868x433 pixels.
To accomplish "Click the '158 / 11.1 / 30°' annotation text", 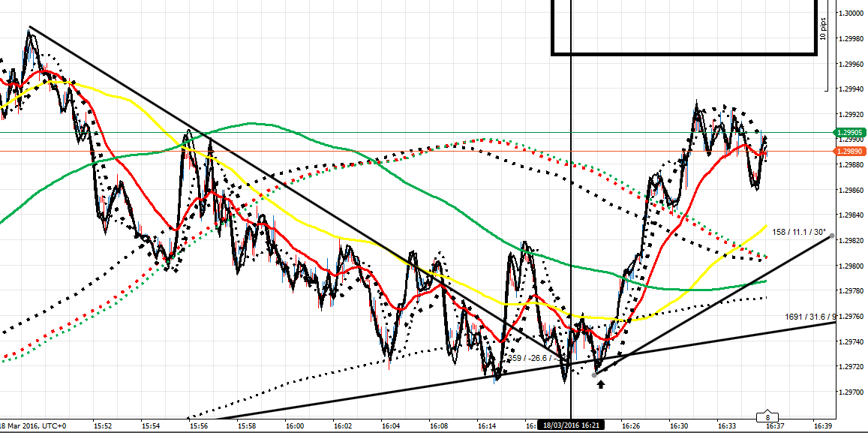I will tap(797, 233).
